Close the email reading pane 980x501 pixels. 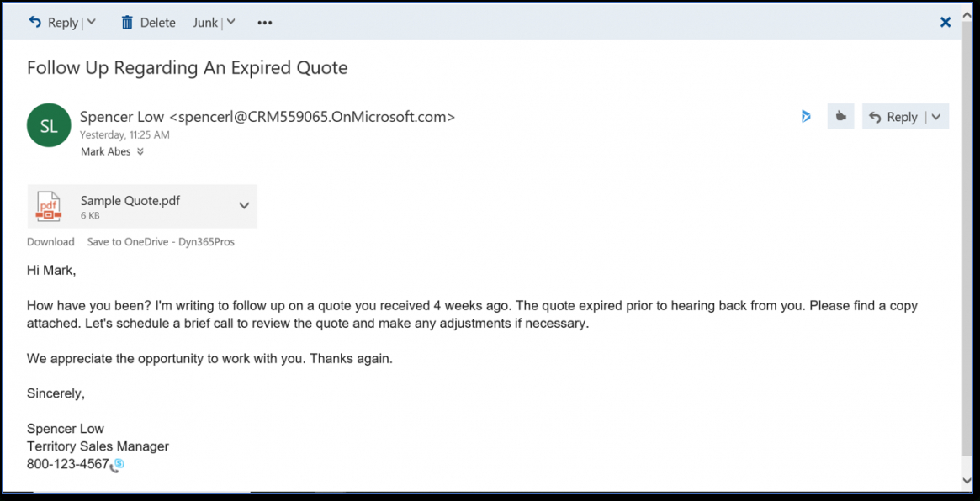tap(946, 23)
